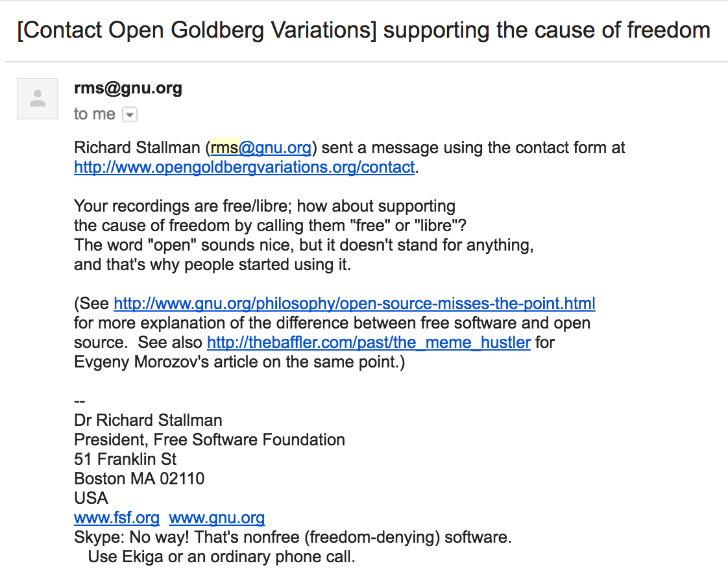Visit the www.gnu.org signature link
Image resolution: width=728 pixels, height=583 pixels.
pyautogui.click(x=217, y=517)
